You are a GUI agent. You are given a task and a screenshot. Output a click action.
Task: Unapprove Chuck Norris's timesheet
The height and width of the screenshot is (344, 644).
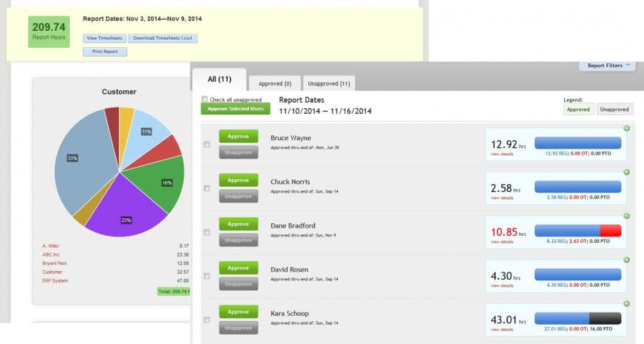coord(238,196)
